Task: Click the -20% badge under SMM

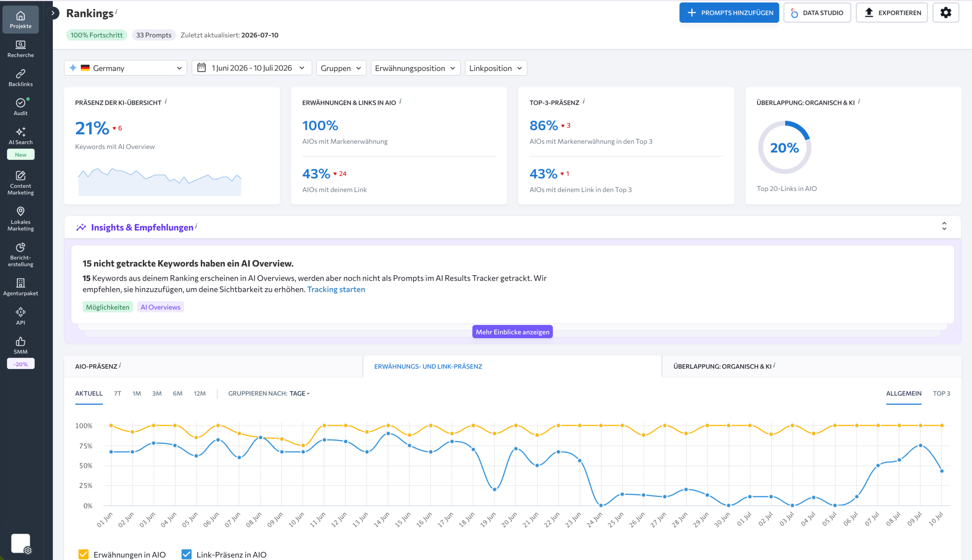Action: (21, 364)
